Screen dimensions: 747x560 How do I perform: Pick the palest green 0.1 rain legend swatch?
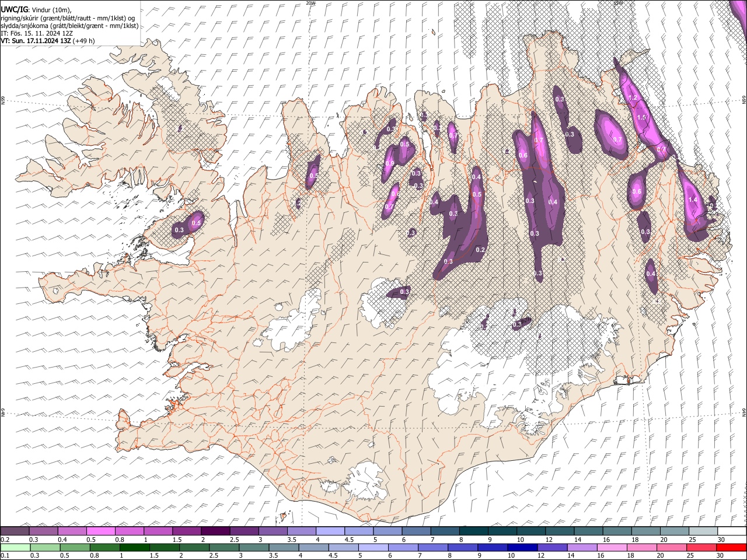pyautogui.click(x=15, y=548)
